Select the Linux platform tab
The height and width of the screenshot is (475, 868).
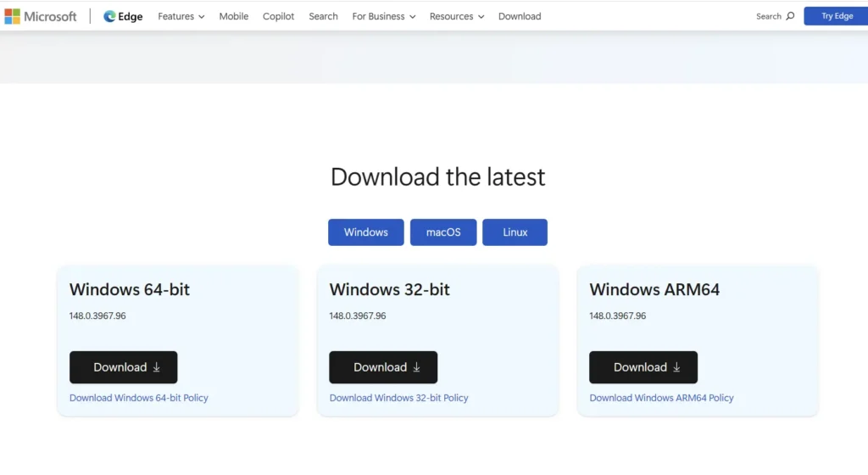515,232
